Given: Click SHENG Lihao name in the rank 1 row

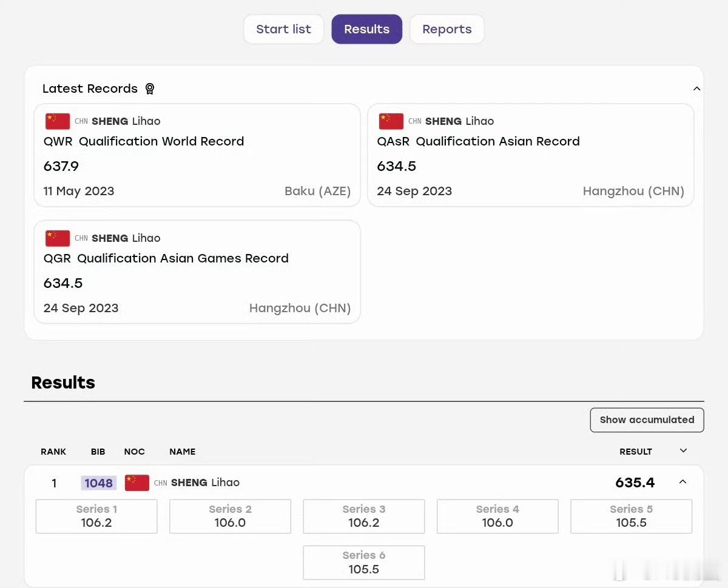Looking at the screenshot, I should 205,483.
